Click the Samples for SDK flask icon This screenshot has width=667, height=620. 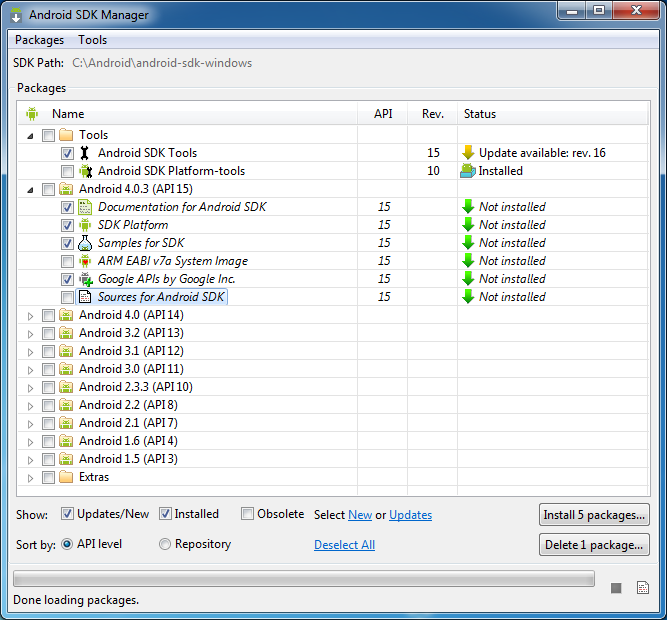(85, 243)
